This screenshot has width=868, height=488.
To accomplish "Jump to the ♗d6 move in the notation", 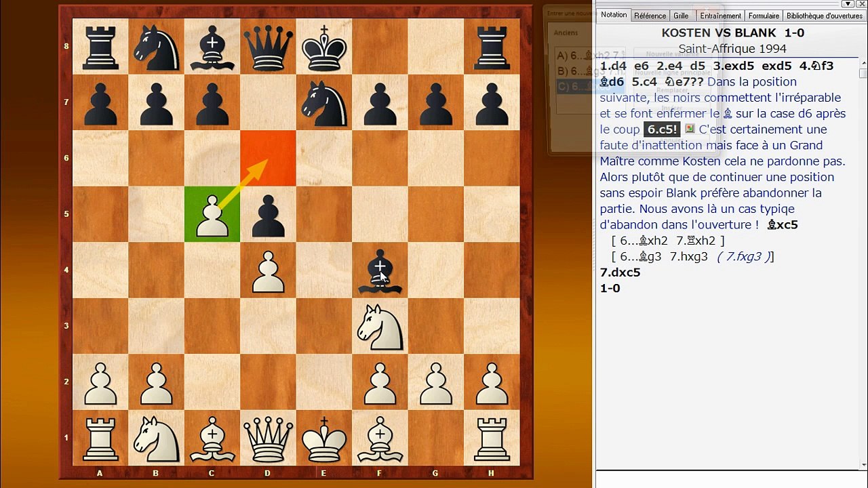I will (x=612, y=82).
